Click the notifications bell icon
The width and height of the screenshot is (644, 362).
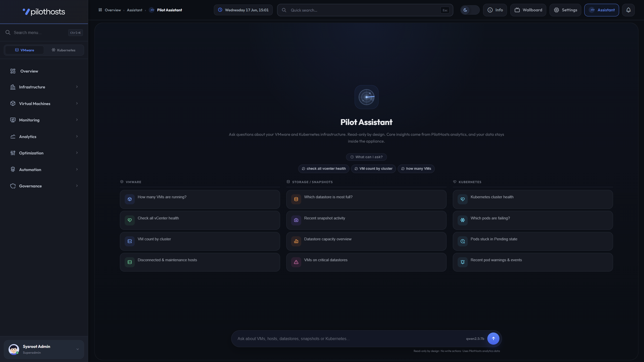tap(628, 10)
